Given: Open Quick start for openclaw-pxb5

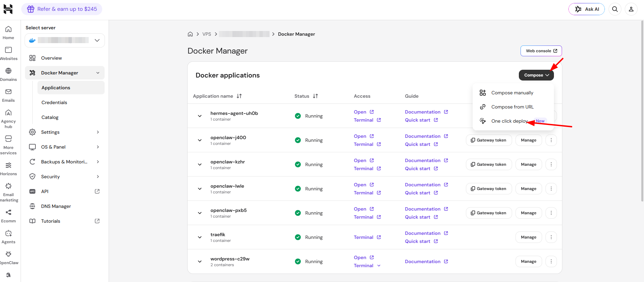Looking at the screenshot, I should tap(421, 217).
